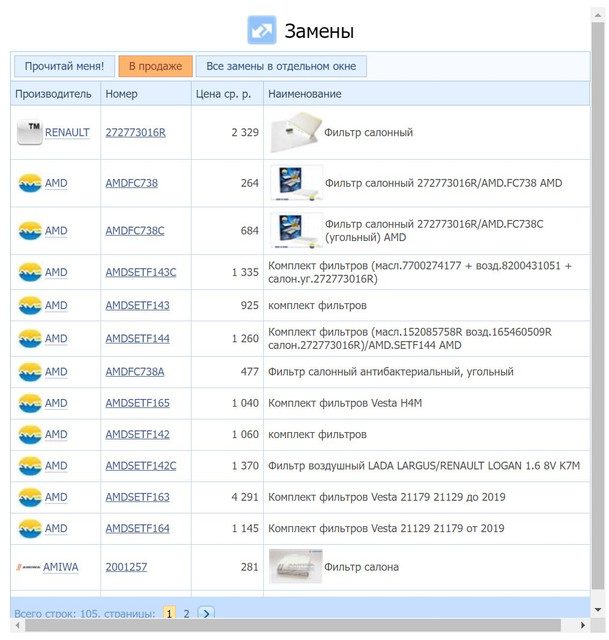Click the horizontal scrollbar thumb

(293, 625)
